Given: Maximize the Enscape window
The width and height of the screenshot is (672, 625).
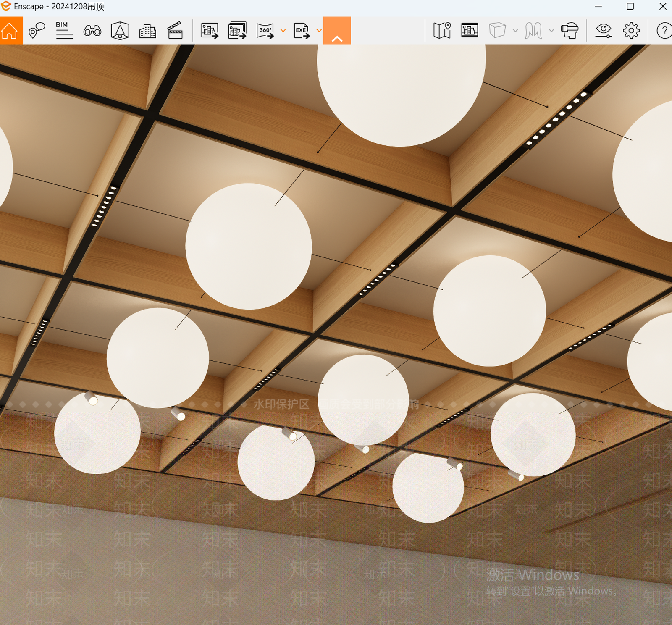Looking at the screenshot, I should (630, 6).
